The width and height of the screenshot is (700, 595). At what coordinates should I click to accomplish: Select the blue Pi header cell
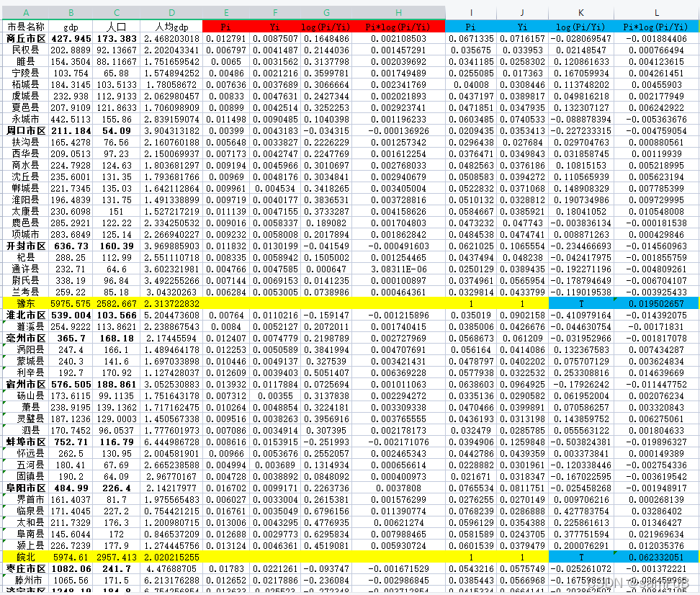coord(470,27)
